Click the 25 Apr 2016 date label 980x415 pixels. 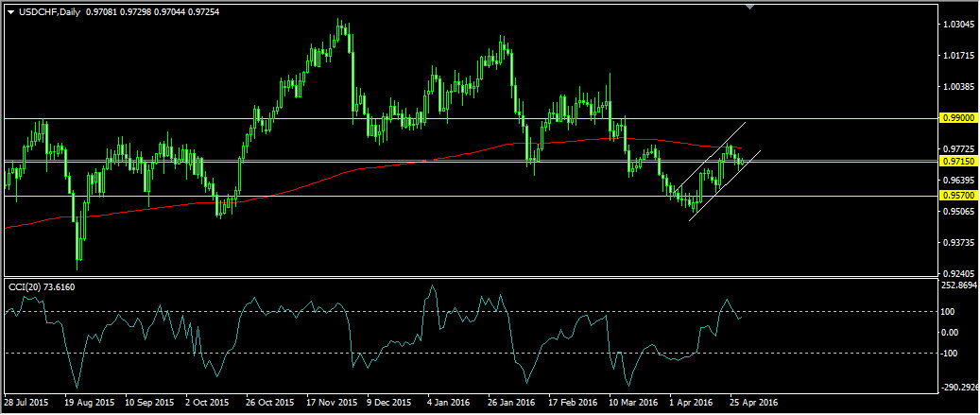tap(756, 403)
